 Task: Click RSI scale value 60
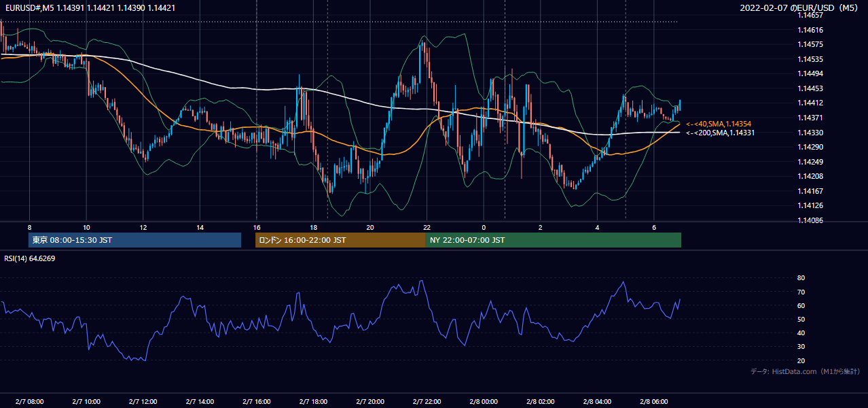801,305
